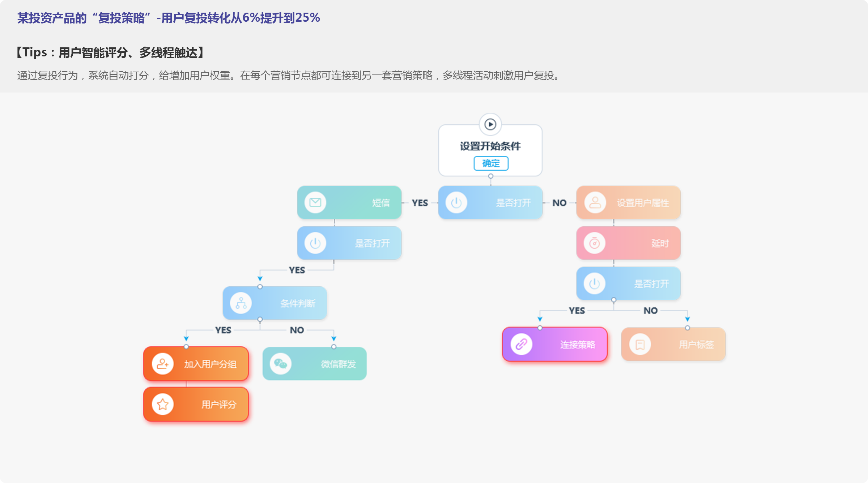
Task: Click the user icon in 设置用户属性 node
Action: click(595, 202)
